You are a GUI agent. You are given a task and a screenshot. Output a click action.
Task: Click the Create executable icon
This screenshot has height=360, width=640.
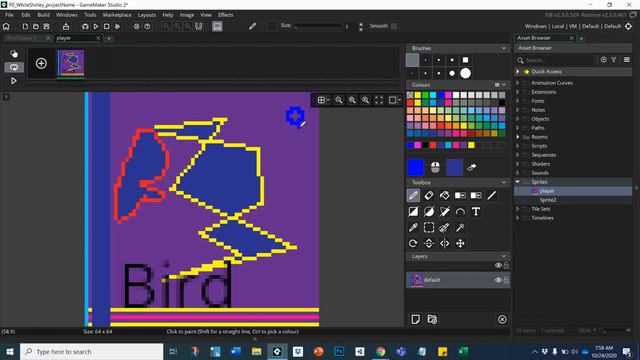point(66,27)
